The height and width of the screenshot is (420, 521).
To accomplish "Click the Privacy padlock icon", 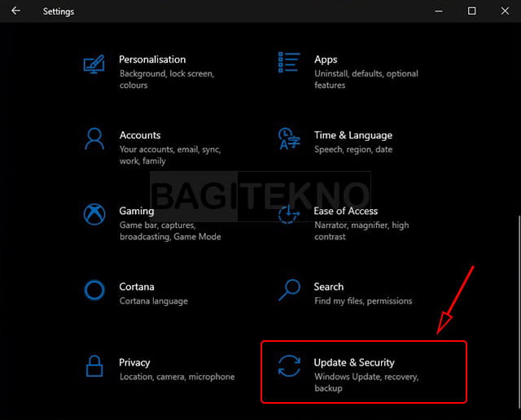I will tap(94, 366).
